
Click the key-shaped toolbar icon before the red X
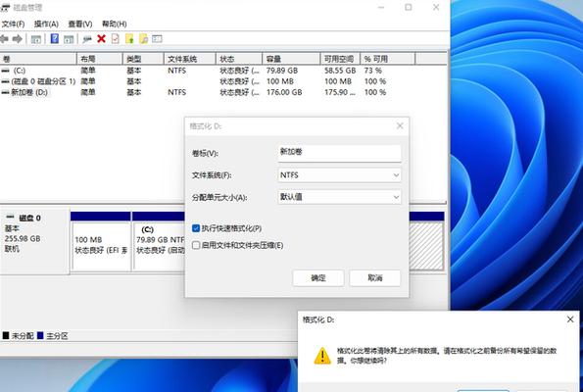coord(87,39)
